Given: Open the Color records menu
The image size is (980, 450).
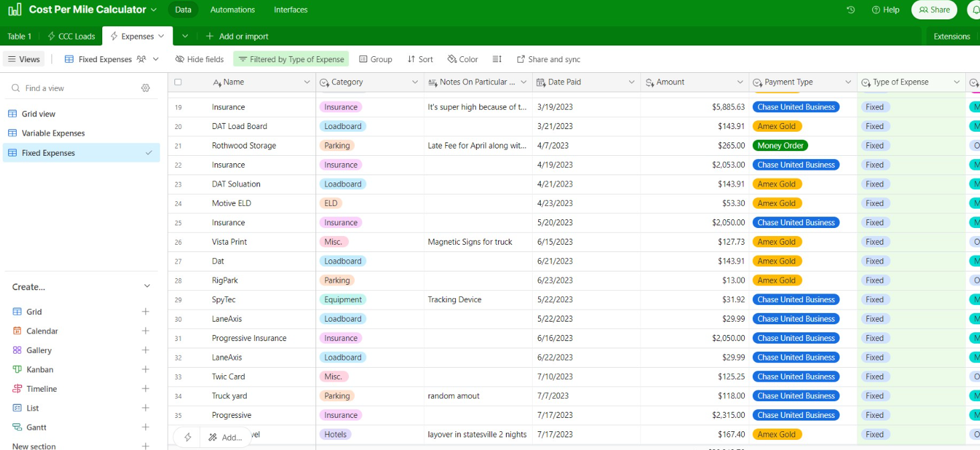Looking at the screenshot, I should click(463, 60).
